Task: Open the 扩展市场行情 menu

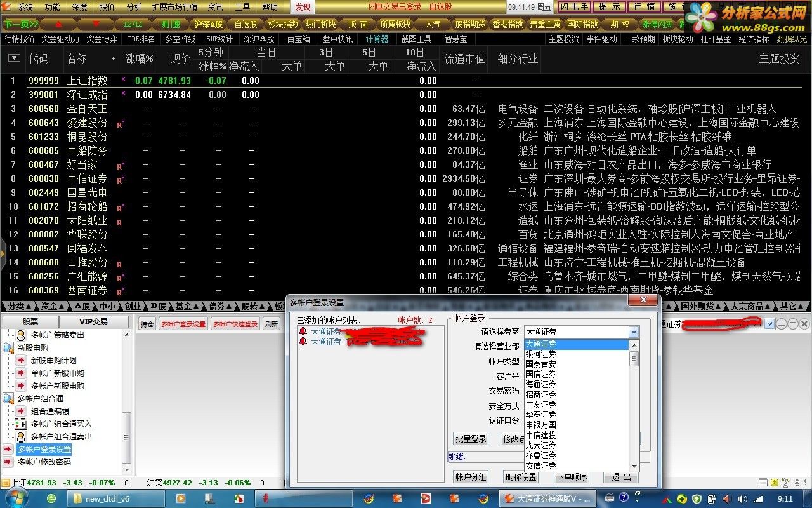Action: 175,7
